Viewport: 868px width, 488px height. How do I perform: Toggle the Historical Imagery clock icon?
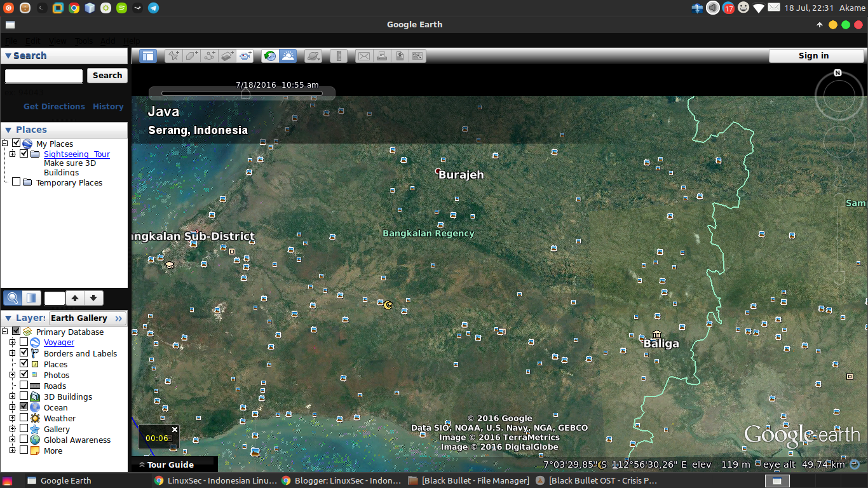[270, 56]
